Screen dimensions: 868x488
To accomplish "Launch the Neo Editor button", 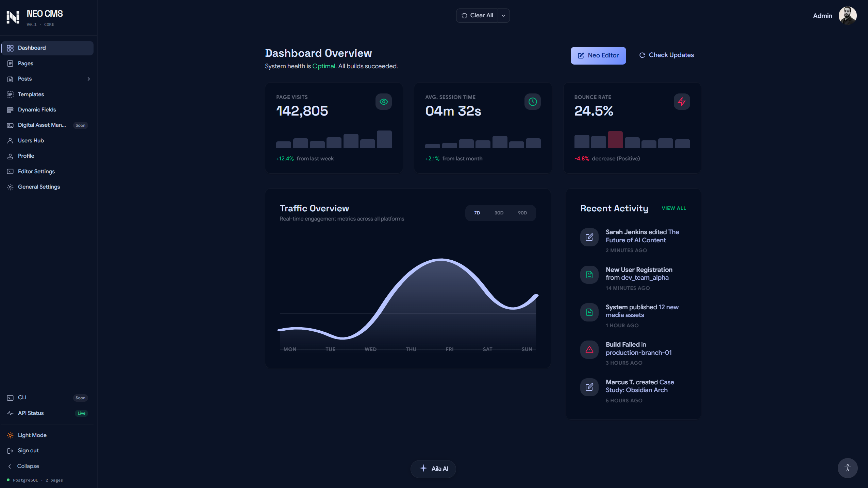I will pyautogui.click(x=598, y=55).
